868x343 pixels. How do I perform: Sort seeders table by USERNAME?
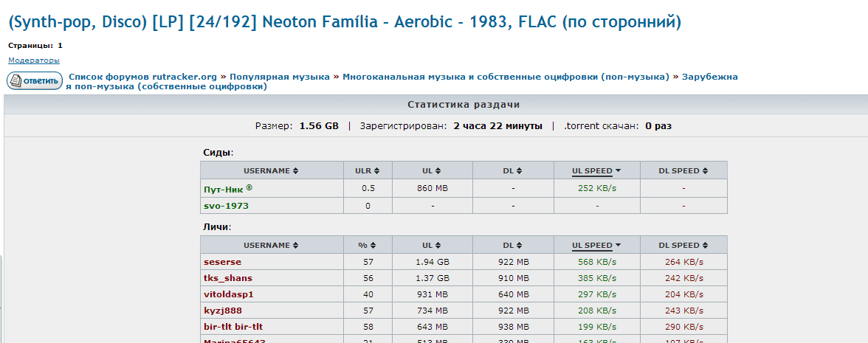[272, 171]
